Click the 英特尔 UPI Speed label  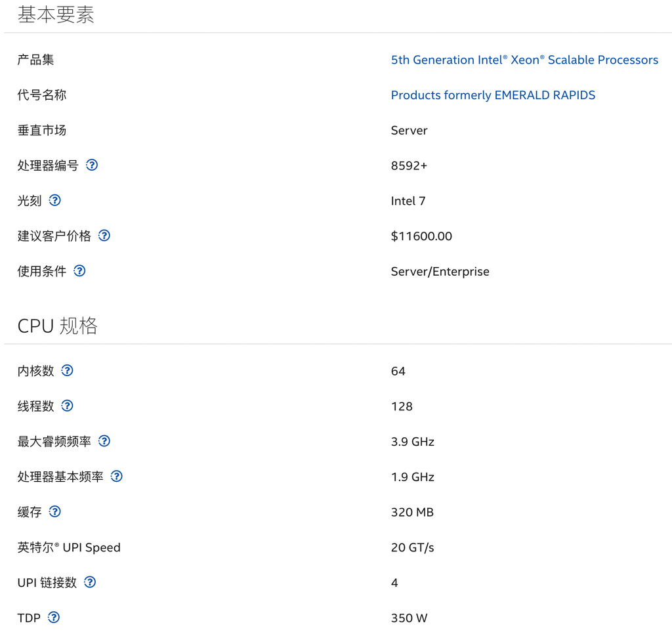(69, 547)
